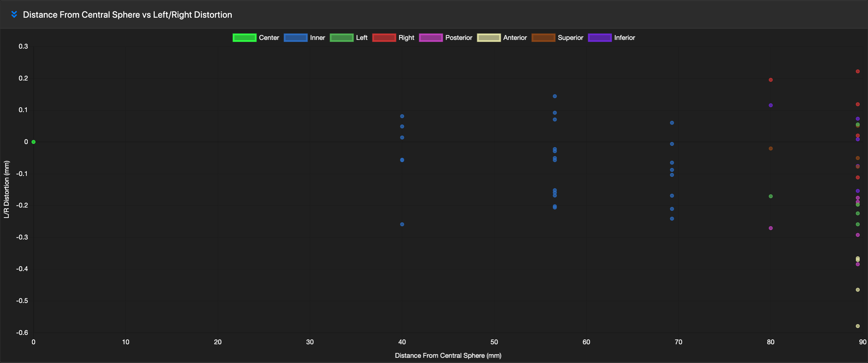
Task: Click the green data point at origin
Action: pyautogui.click(x=33, y=142)
